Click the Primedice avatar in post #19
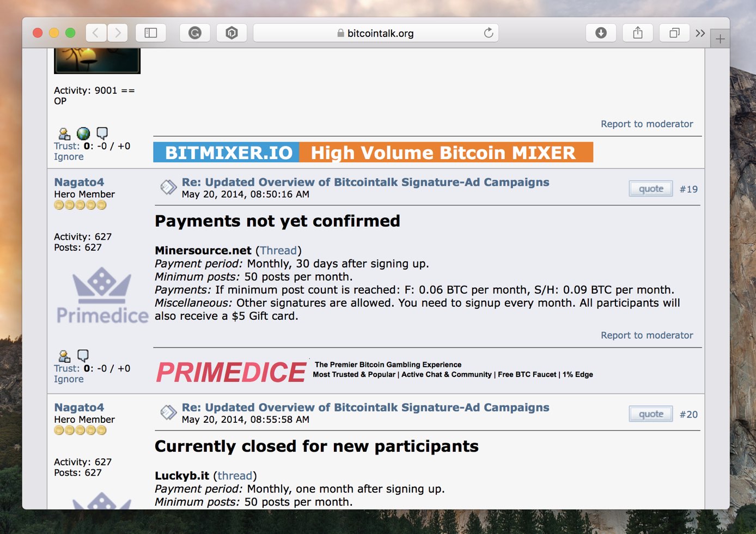 click(102, 295)
